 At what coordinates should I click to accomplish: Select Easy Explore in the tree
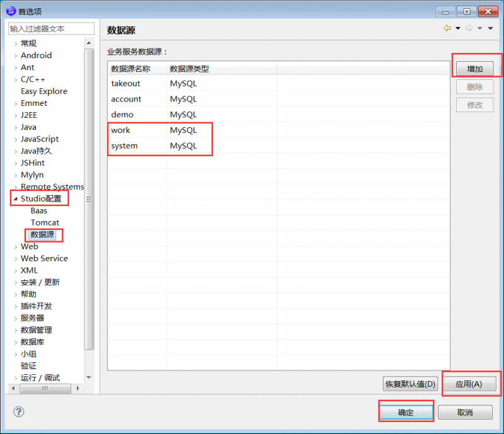point(44,91)
